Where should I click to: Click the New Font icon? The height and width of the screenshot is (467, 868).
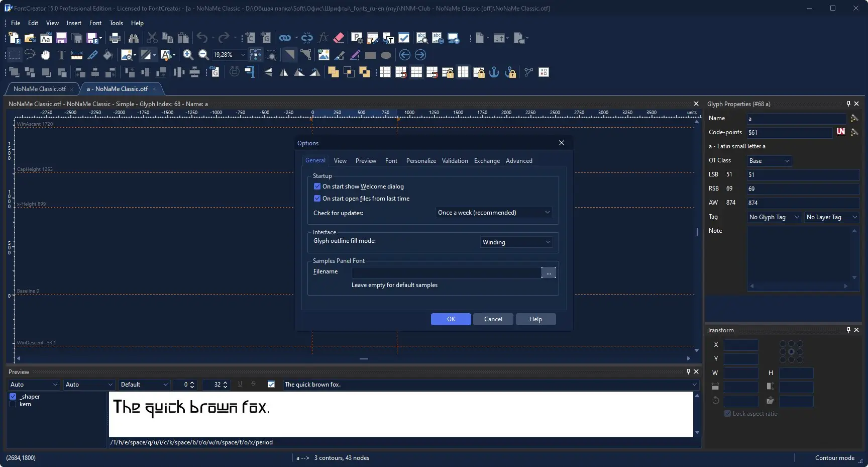click(x=15, y=38)
